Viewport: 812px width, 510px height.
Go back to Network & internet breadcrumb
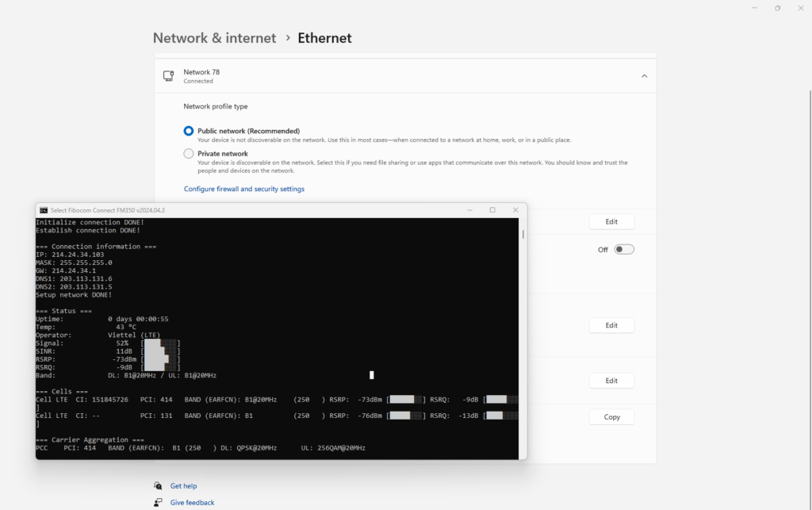(x=214, y=38)
